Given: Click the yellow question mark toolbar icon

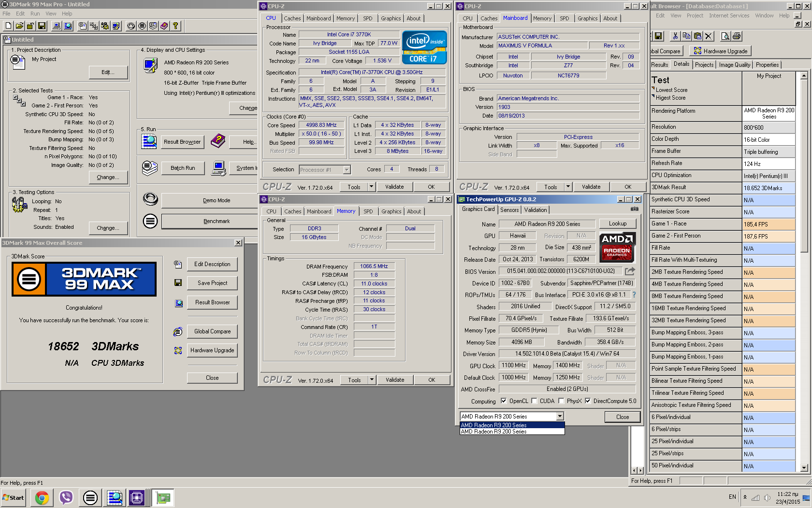Looking at the screenshot, I should pos(175,26).
